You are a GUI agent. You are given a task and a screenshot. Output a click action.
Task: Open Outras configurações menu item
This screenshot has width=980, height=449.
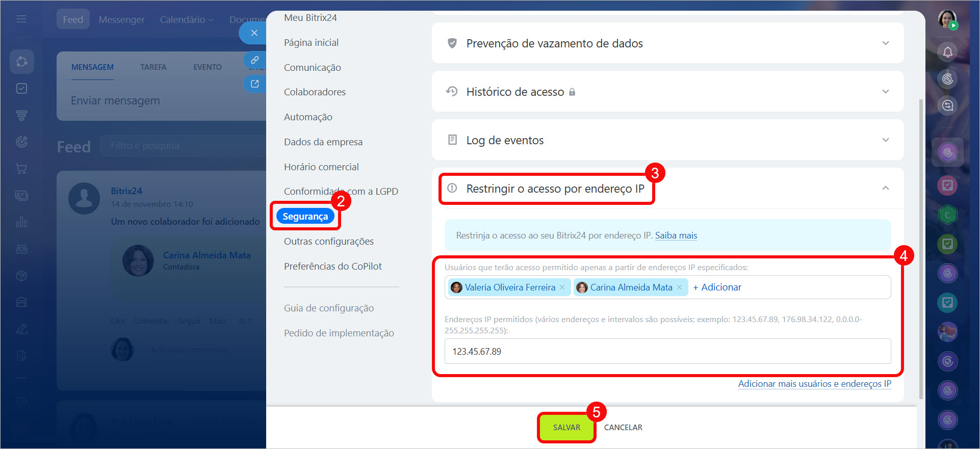pyautogui.click(x=328, y=242)
